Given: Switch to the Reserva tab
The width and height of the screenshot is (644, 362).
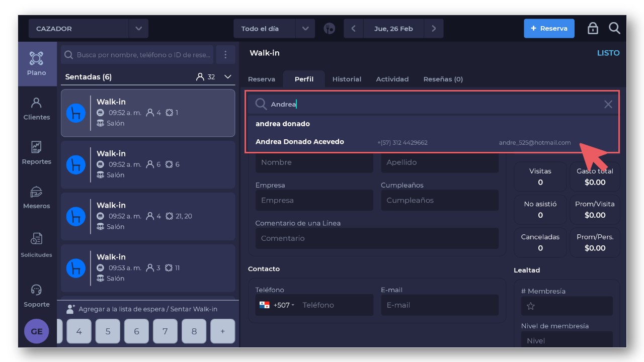Looking at the screenshot, I should coord(262,79).
